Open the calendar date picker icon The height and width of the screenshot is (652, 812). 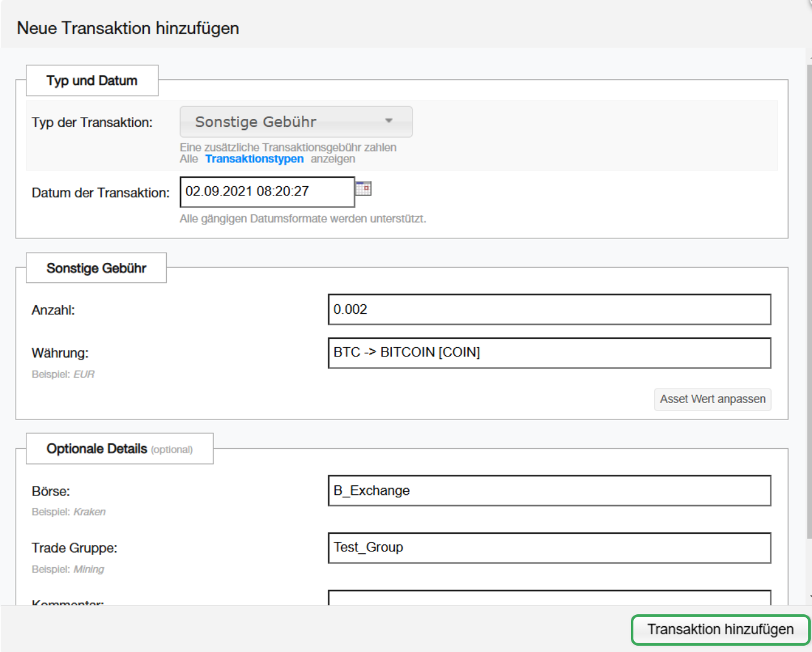[364, 189]
